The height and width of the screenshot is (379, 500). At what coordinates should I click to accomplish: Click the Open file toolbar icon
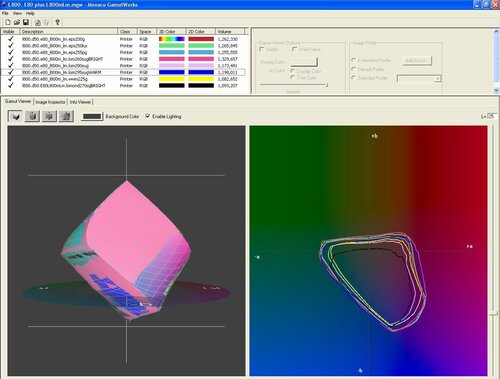(x=17, y=22)
